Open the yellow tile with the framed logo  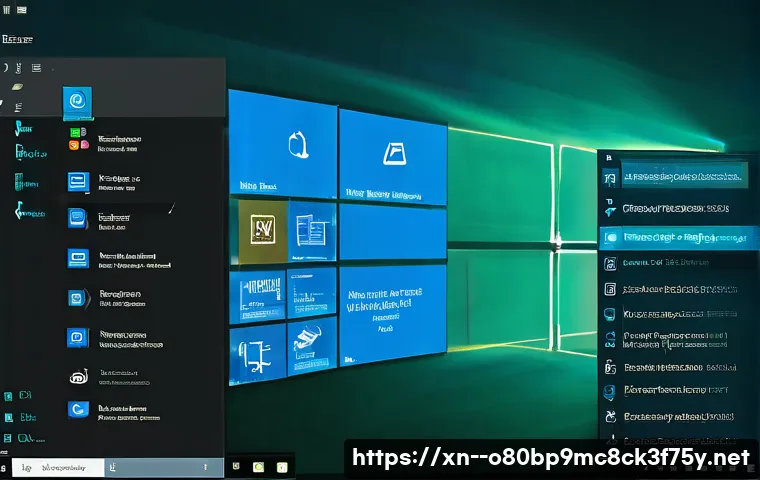coord(257,229)
